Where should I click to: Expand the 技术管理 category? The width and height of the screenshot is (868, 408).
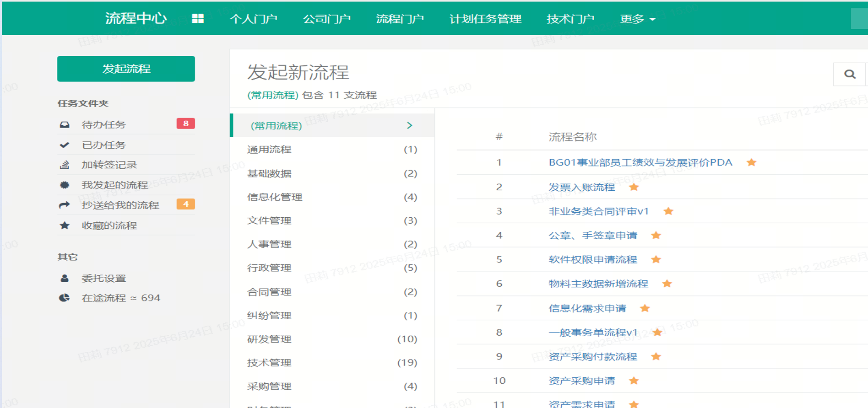(x=269, y=363)
